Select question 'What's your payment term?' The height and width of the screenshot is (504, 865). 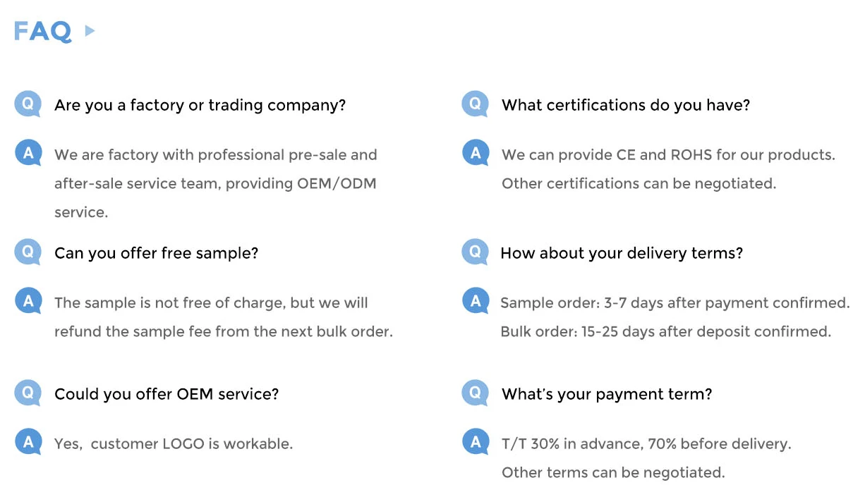pyautogui.click(x=607, y=395)
